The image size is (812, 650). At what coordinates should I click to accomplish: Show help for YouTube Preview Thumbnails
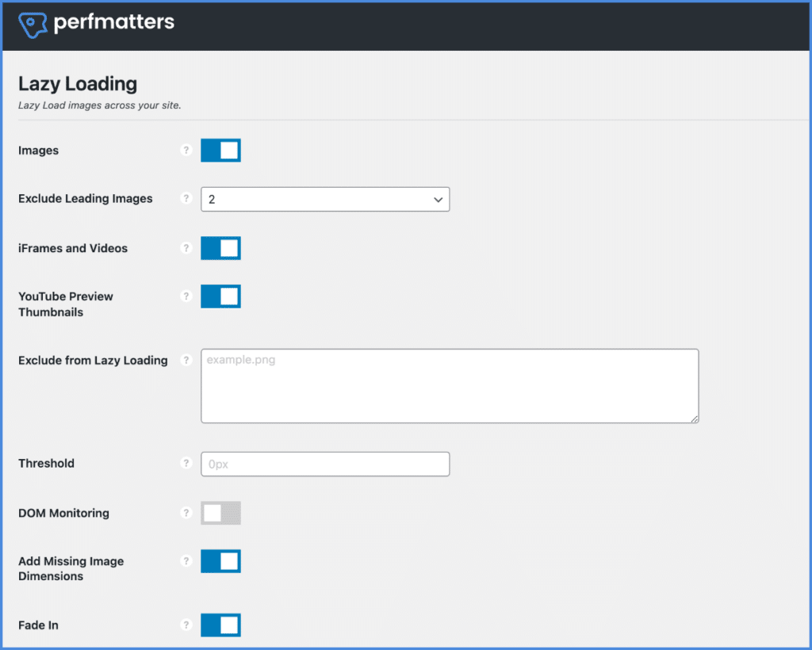pyautogui.click(x=186, y=296)
